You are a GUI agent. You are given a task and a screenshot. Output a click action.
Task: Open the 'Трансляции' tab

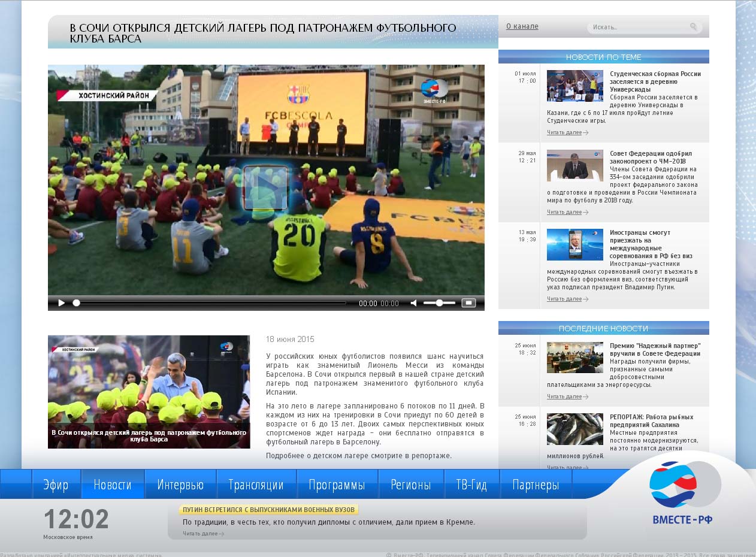pos(256,485)
